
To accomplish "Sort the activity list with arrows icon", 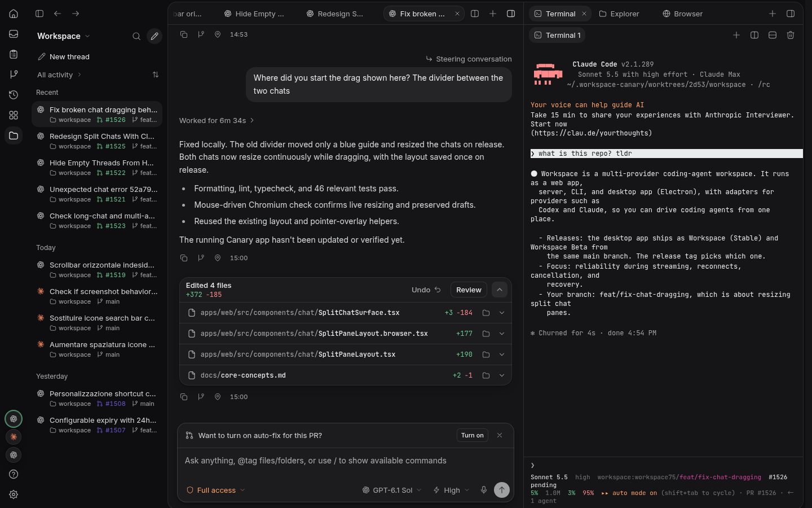I will click(x=156, y=75).
